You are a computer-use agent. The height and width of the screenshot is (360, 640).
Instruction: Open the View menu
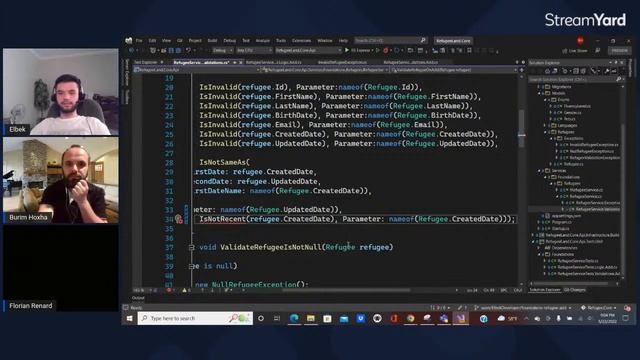coord(166,41)
